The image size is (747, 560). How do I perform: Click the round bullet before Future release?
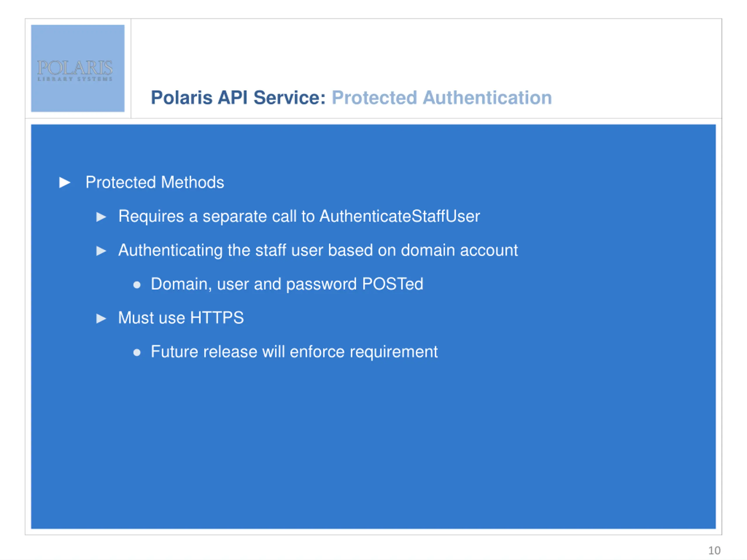pos(137,353)
